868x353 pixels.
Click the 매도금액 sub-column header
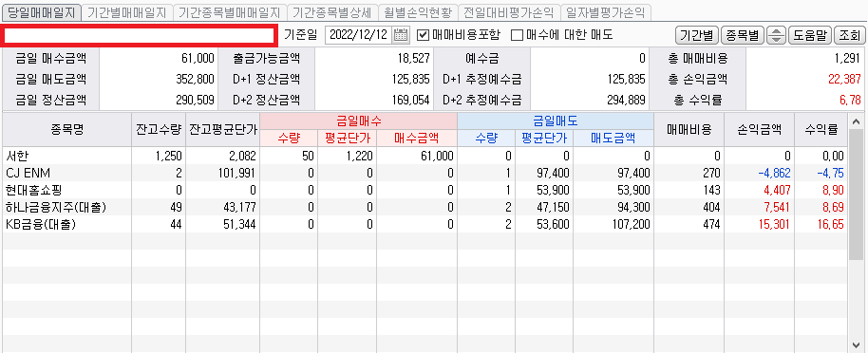pos(613,138)
